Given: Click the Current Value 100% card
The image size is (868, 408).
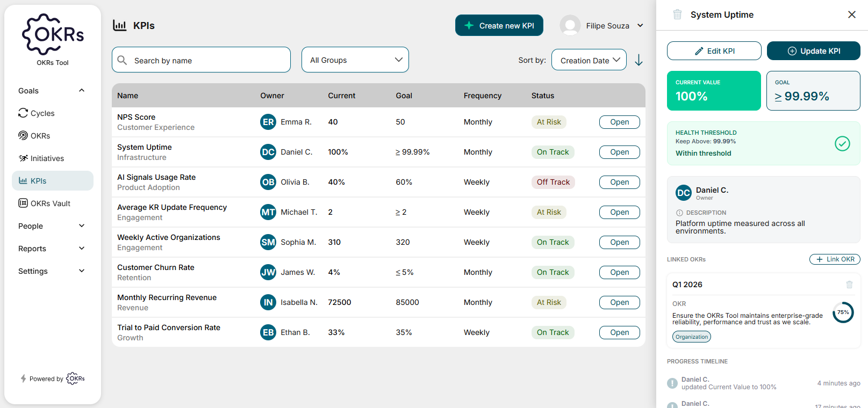Looking at the screenshot, I should point(714,91).
